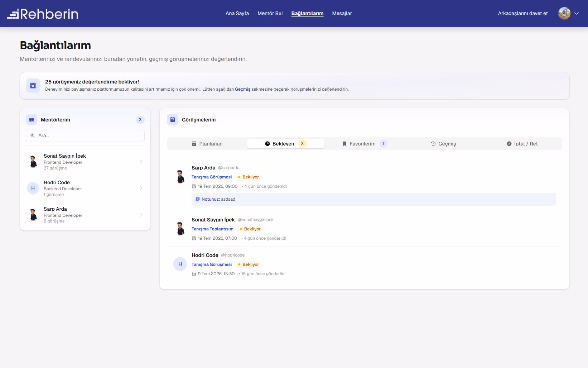Click the Görüşmelerim calendar icon
This screenshot has height=368, width=588.
pos(173,120)
